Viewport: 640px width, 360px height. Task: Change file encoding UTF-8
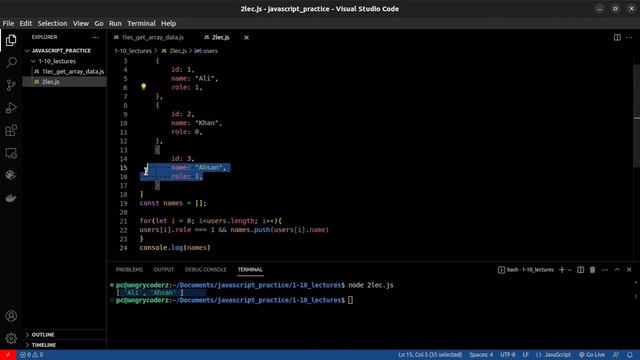tap(507, 355)
